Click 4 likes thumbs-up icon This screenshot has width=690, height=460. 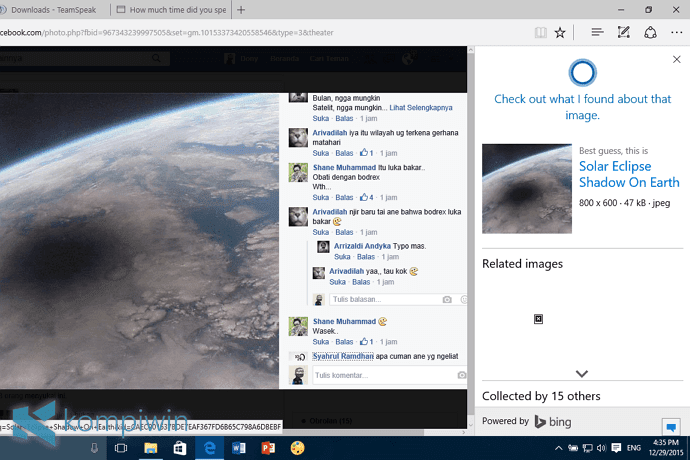click(363, 197)
